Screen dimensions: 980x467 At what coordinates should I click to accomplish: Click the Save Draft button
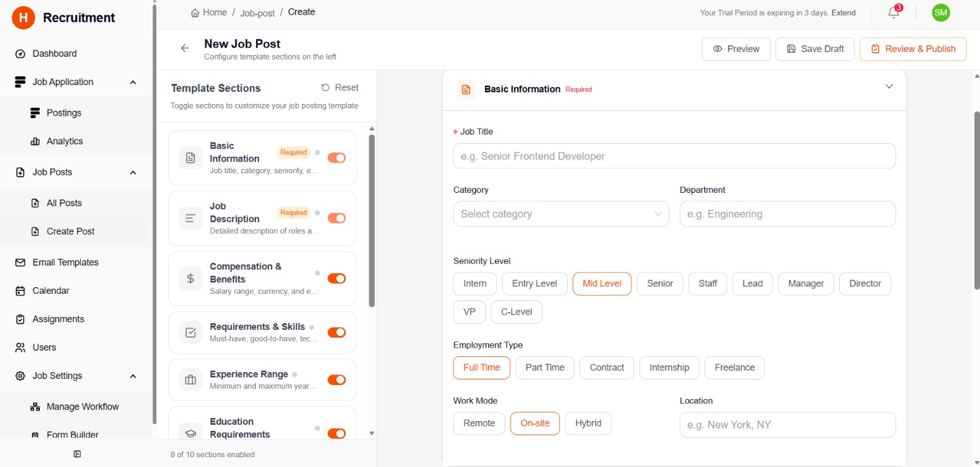click(x=815, y=49)
